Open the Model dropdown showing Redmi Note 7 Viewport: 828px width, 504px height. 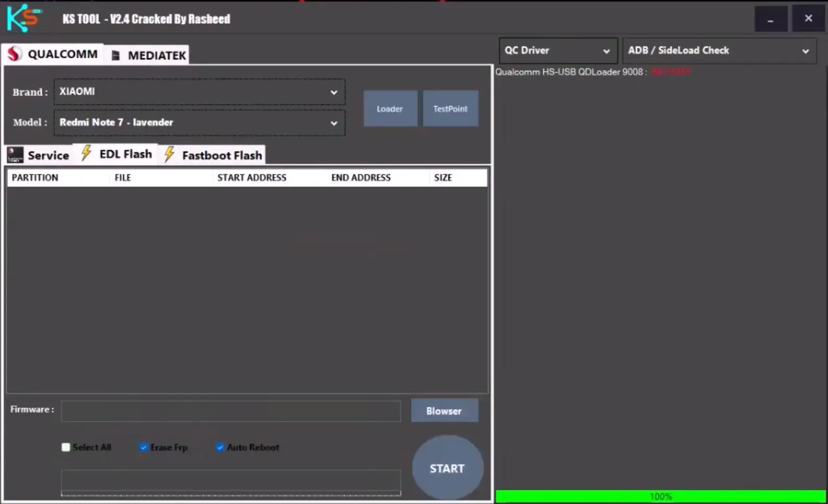click(x=199, y=122)
